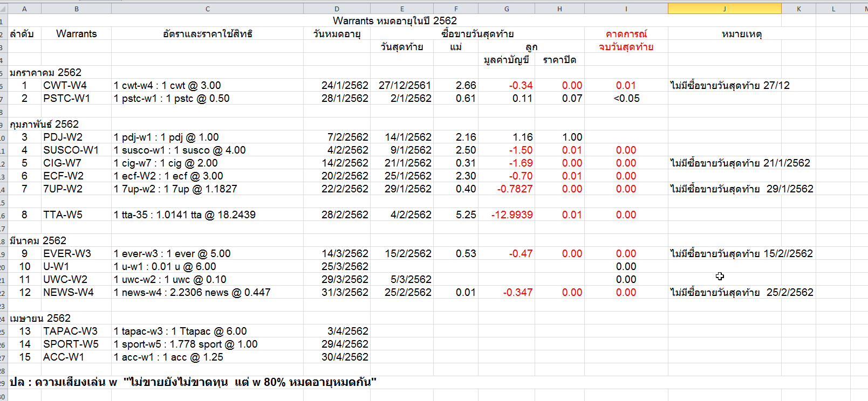Image resolution: width=868 pixels, height=401 pixels.
Task: Select column header B
Action: (77, 9)
